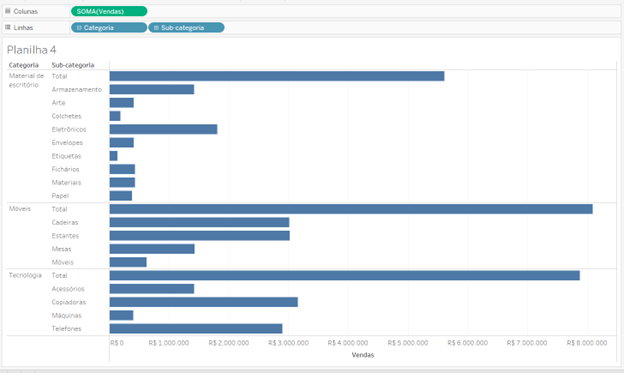Expand the Categoria pill plus icon

coord(79,28)
